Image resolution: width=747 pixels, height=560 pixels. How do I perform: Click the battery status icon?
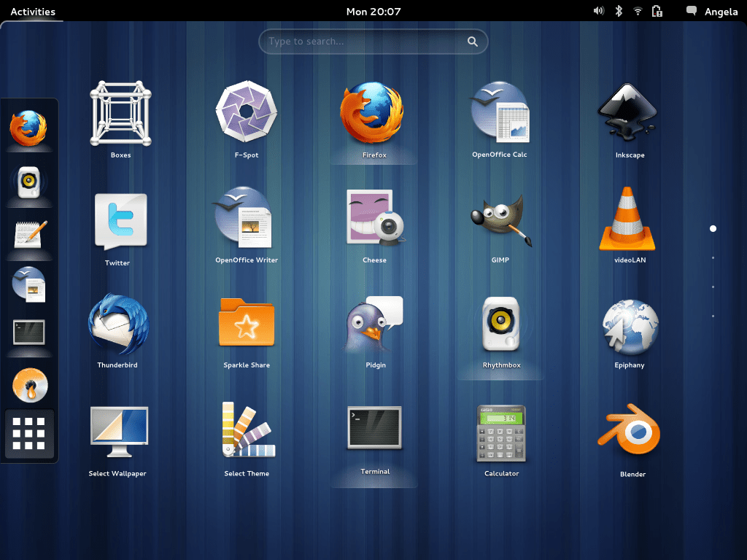(x=657, y=11)
